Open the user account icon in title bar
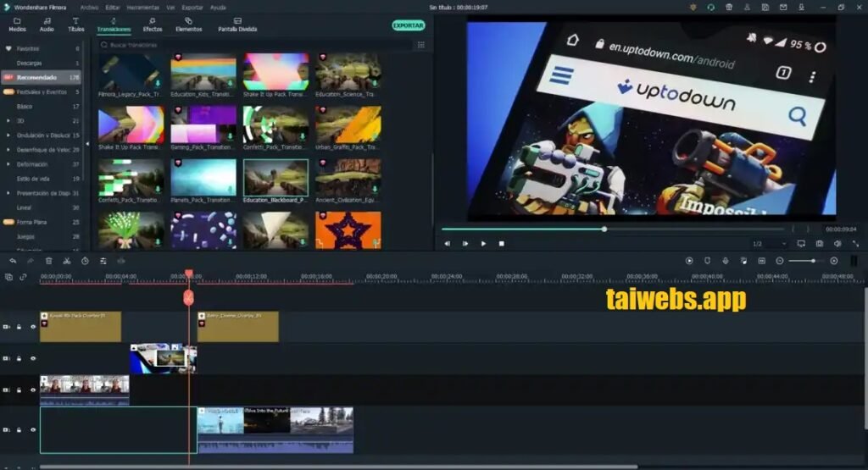This screenshot has height=470, width=868. point(747,7)
